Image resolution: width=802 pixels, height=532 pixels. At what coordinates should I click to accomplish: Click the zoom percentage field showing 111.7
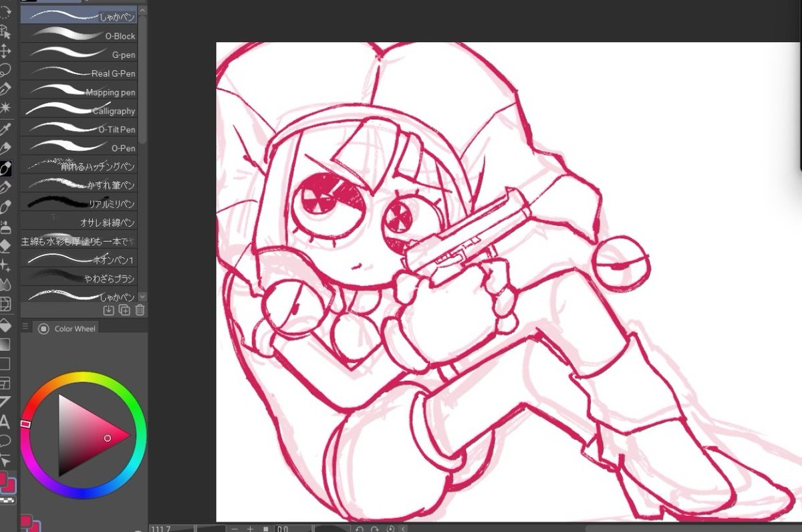tap(172, 529)
